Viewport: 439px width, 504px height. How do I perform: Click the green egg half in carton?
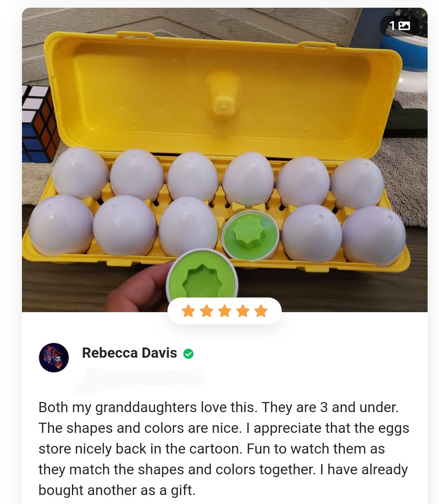coord(250,236)
